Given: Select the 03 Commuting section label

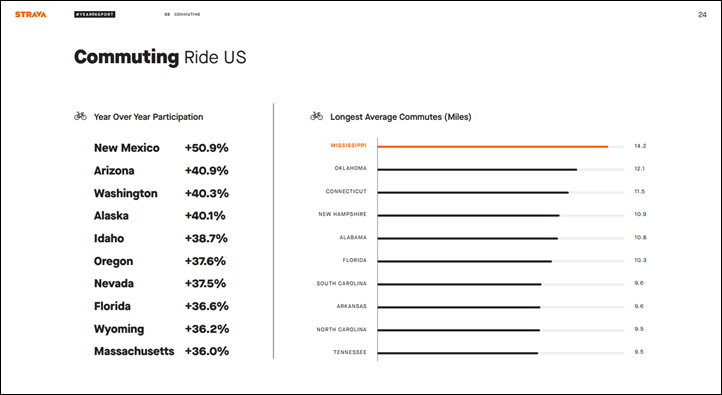Looking at the screenshot, I should pyautogui.click(x=182, y=14).
